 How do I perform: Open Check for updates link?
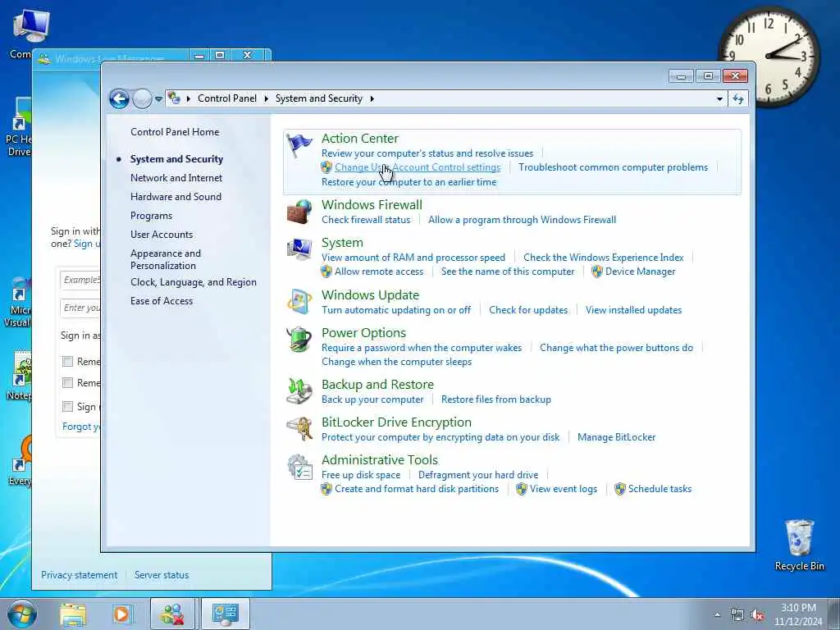coord(528,309)
